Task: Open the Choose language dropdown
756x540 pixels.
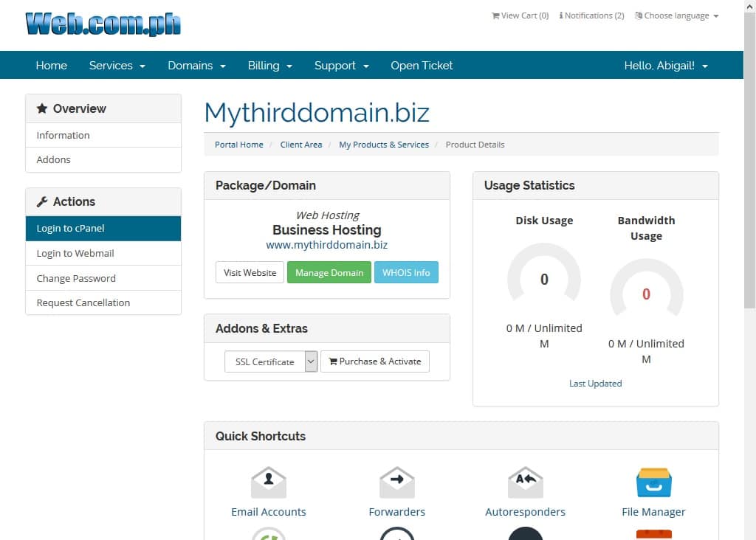Action: tap(677, 16)
